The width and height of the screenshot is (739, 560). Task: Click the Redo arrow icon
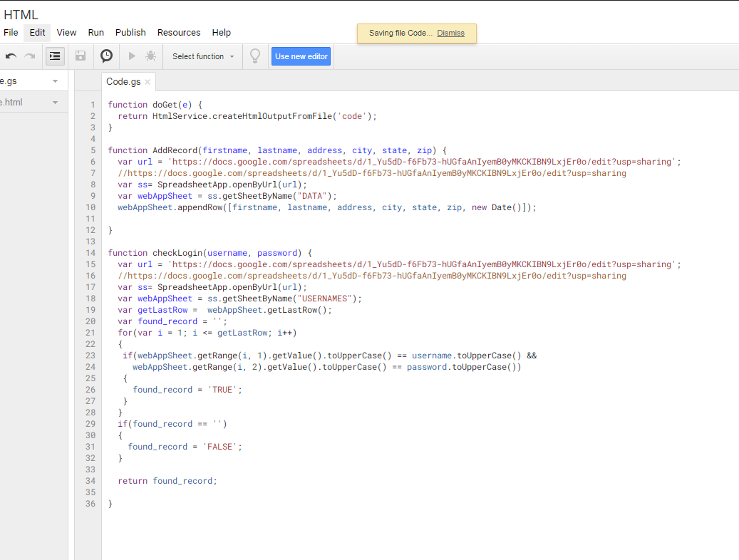point(29,56)
